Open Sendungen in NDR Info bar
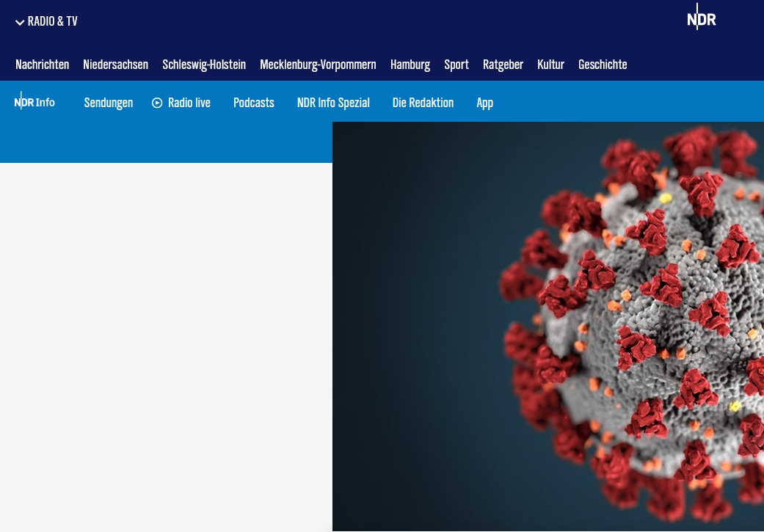Screen dimensions: 764x532 108,103
